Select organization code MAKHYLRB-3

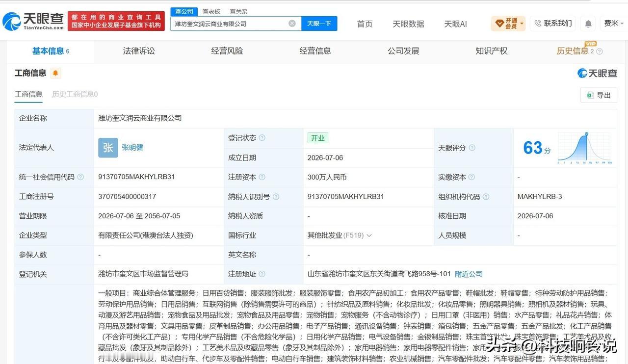[x=540, y=197]
